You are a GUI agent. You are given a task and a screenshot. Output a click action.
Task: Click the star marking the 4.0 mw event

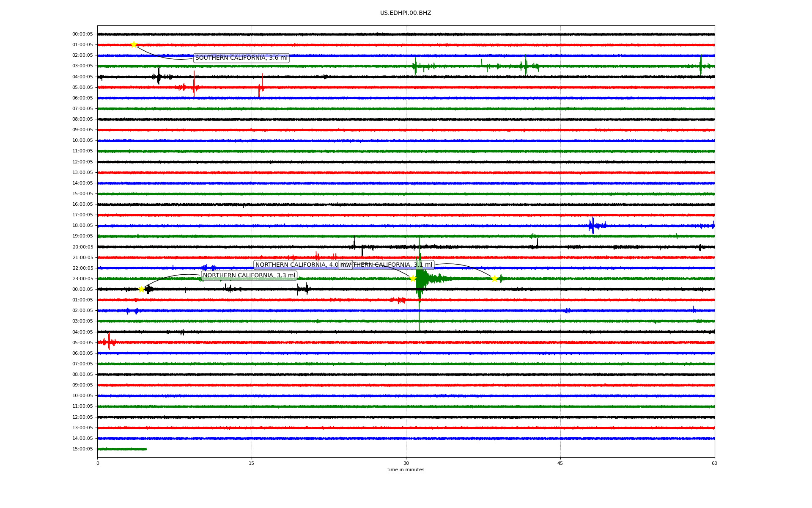(x=413, y=278)
